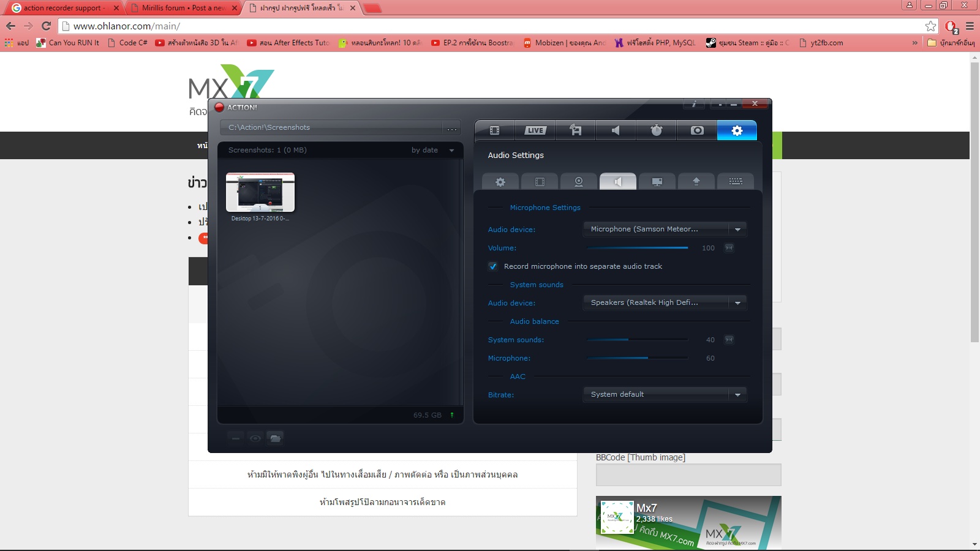Open the Microphone audio device dropdown

pyautogui.click(x=665, y=229)
